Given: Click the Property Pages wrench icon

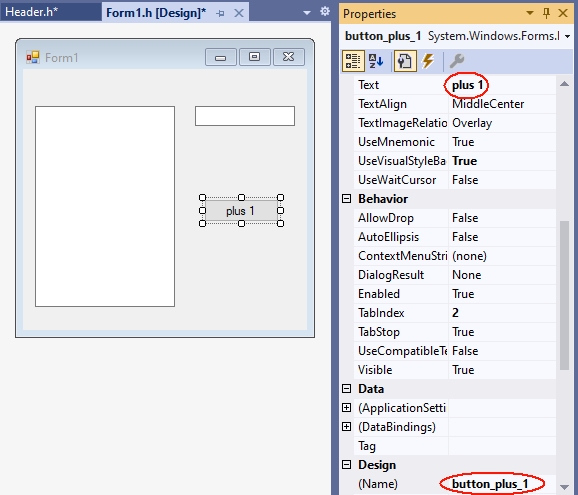Looking at the screenshot, I should click(457, 61).
